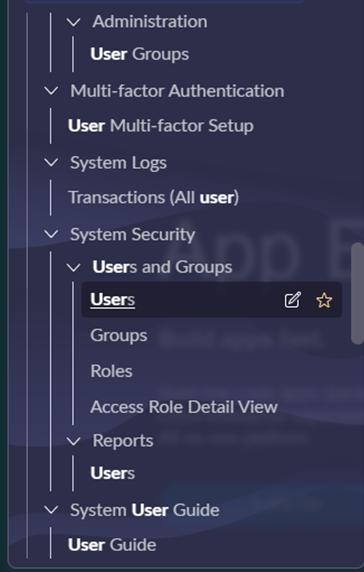The height and width of the screenshot is (572, 364).
Task: Collapse the System Logs chevron
Action: tap(51, 162)
